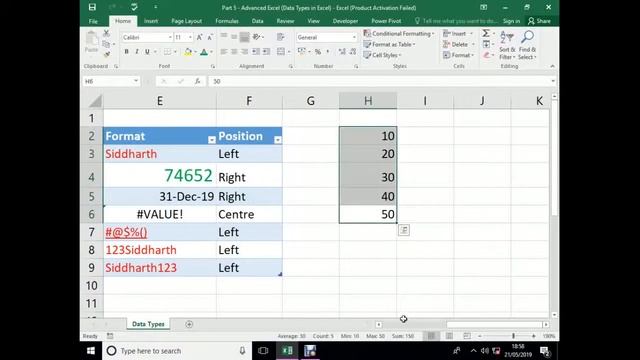Click the Insert Function fx icon
Image resolution: width=640 pixels, height=360 pixels.
tap(198, 81)
